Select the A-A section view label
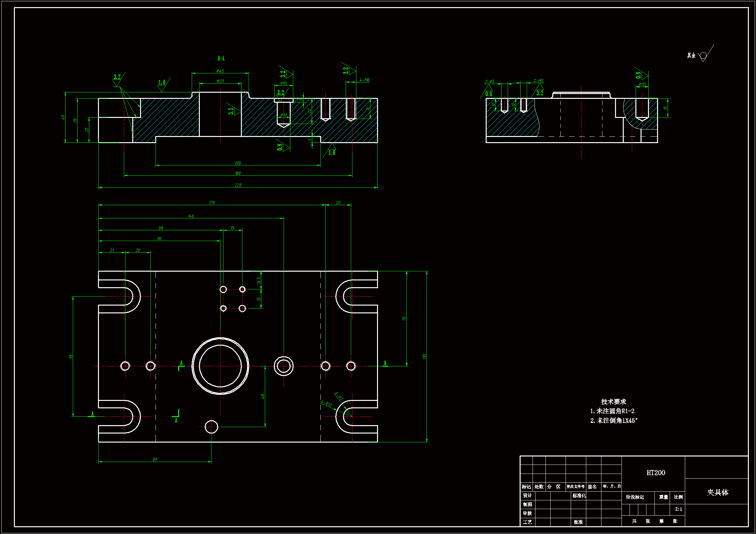The height and width of the screenshot is (534, 756). click(221, 58)
